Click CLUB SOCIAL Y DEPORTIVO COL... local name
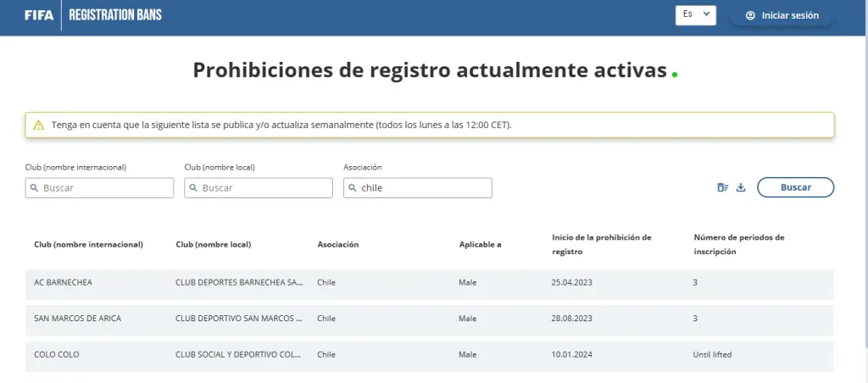The height and width of the screenshot is (383, 868). (x=239, y=354)
